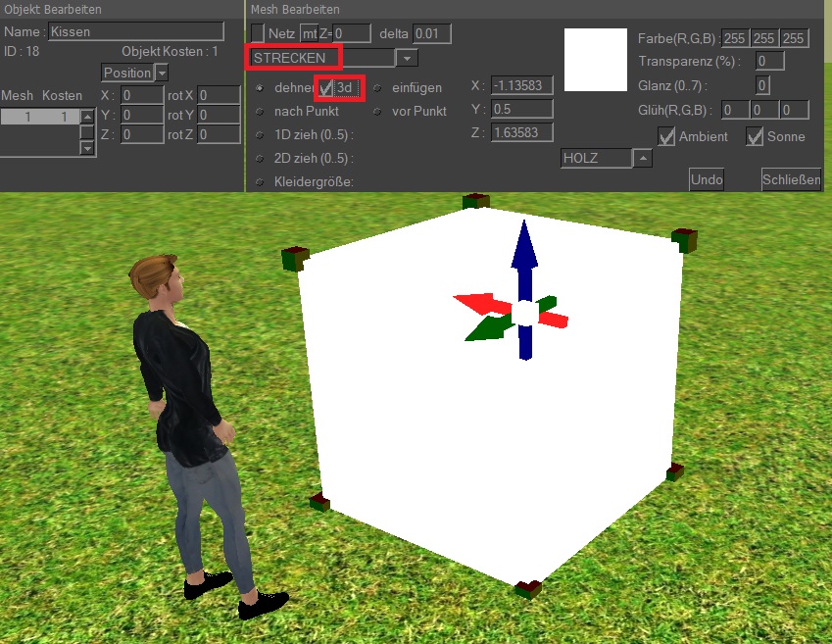
Task: Click the blue vertical axis arrow gizmo
Action: pos(524,248)
